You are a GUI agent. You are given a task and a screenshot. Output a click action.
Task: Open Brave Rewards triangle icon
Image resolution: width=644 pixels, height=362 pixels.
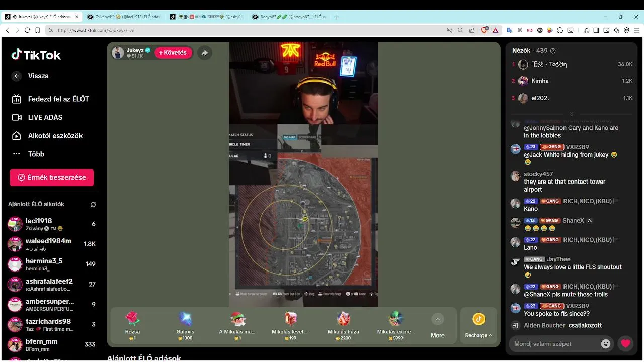[x=495, y=30]
